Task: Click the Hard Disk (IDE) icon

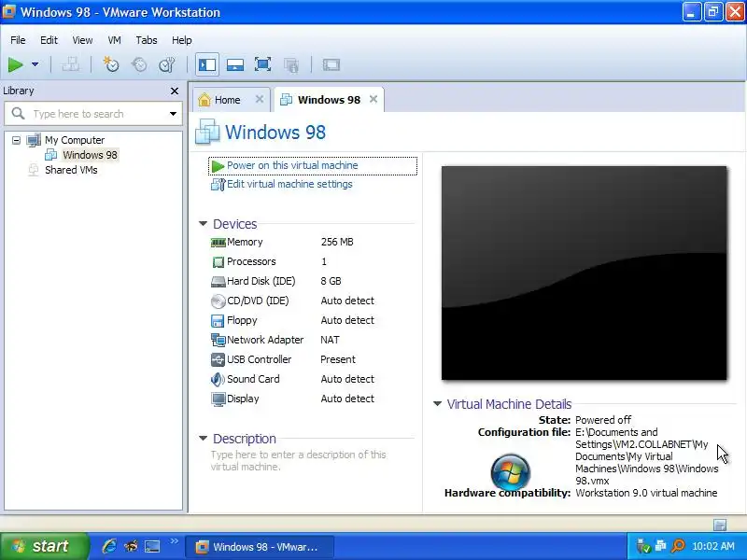Action: click(x=218, y=282)
